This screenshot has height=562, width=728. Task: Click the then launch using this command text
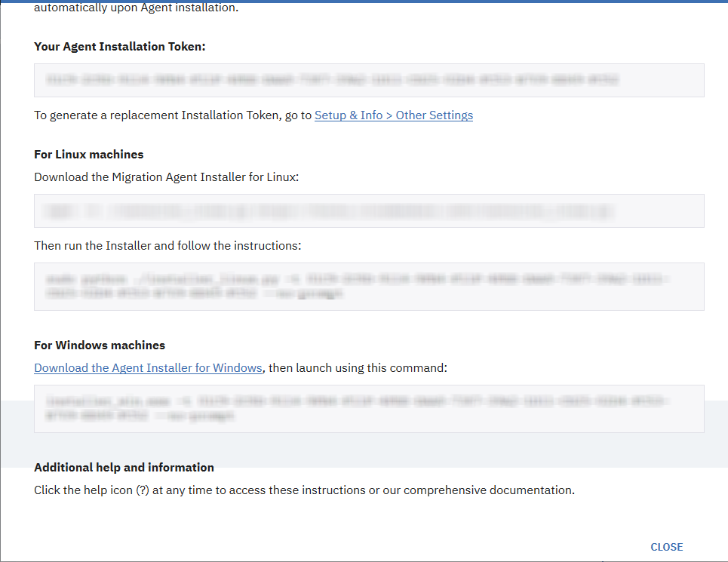point(355,367)
